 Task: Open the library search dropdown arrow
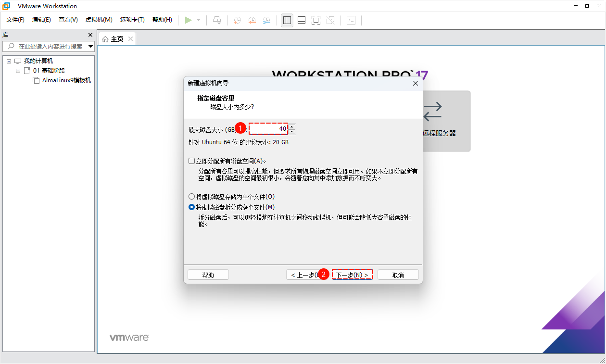click(x=90, y=47)
